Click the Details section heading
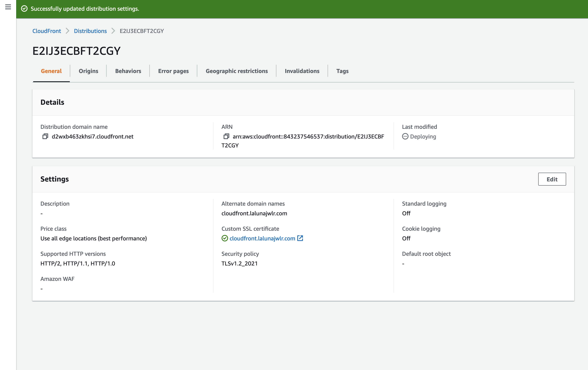Image resolution: width=588 pixels, height=370 pixels. [x=52, y=102]
